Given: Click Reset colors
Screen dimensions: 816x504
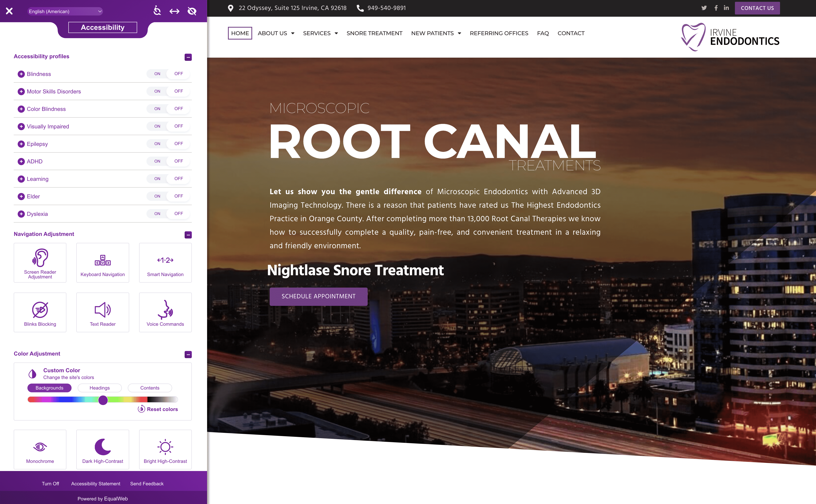Looking at the screenshot, I should coord(158,409).
